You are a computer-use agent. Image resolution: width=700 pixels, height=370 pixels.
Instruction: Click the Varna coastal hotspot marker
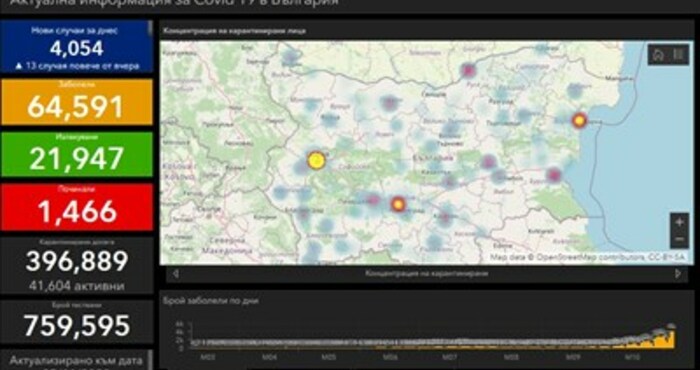click(x=579, y=121)
